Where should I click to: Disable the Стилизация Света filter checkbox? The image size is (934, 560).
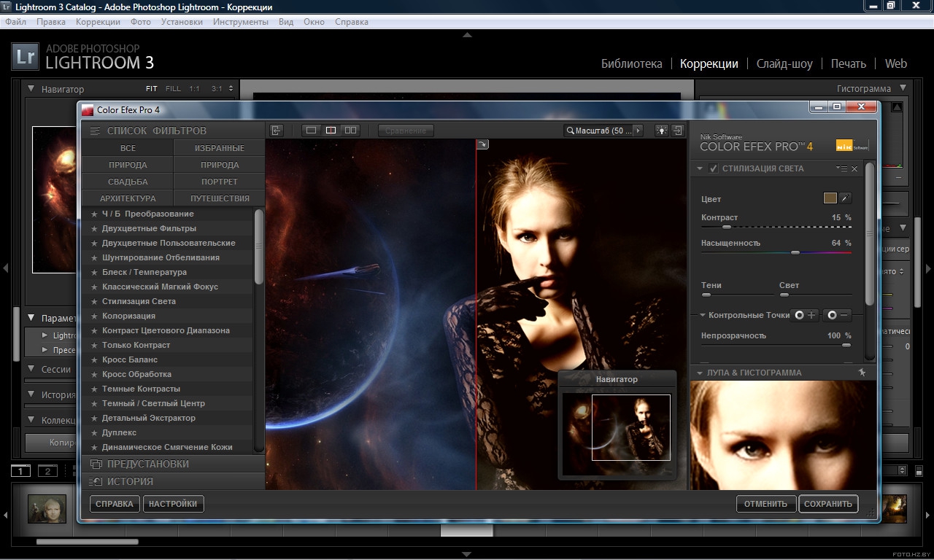click(713, 168)
